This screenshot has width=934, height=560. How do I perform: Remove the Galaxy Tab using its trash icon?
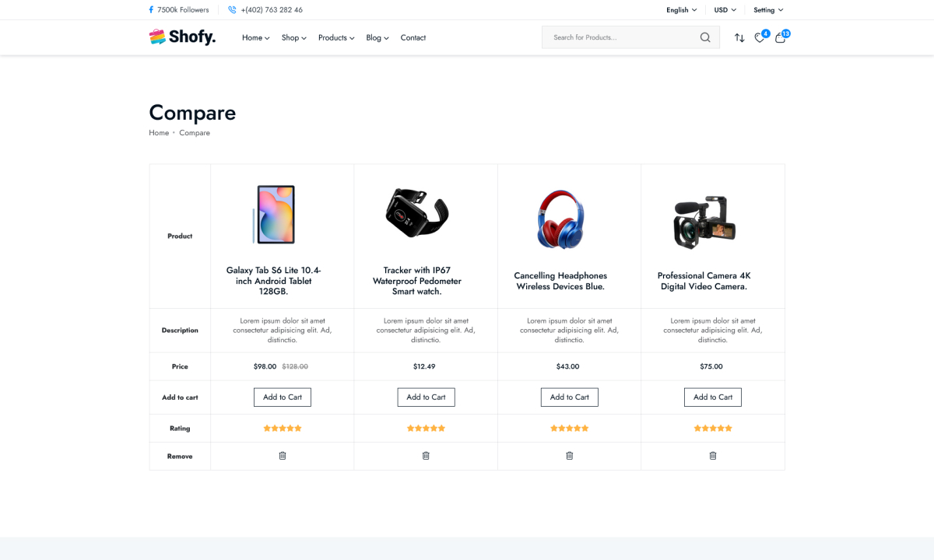coord(282,456)
